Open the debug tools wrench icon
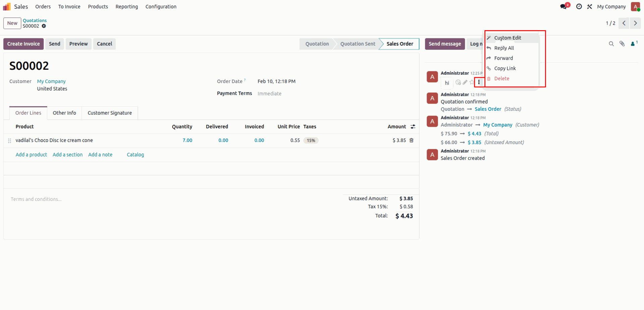Image resolution: width=644 pixels, height=310 pixels. [589, 6]
